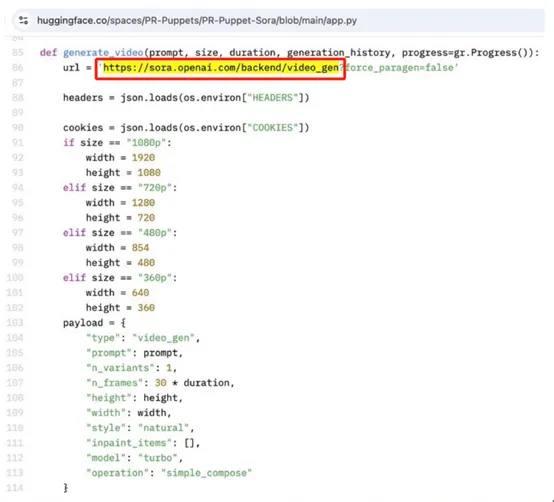
Task: Click the "simple_compose" operation value
Action: click(x=206, y=473)
